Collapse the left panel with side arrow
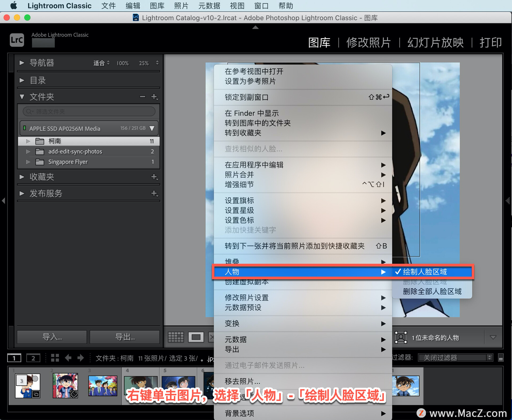This screenshot has width=512, height=420. [x=3, y=201]
